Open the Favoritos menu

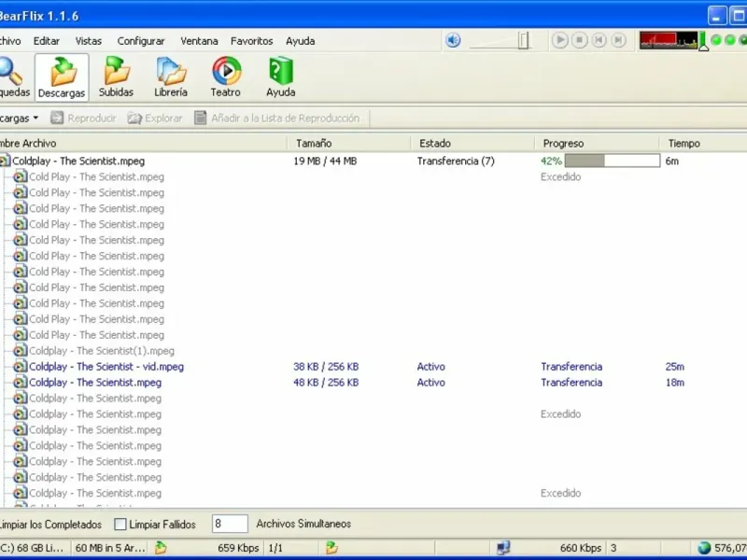tap(251, 41)
